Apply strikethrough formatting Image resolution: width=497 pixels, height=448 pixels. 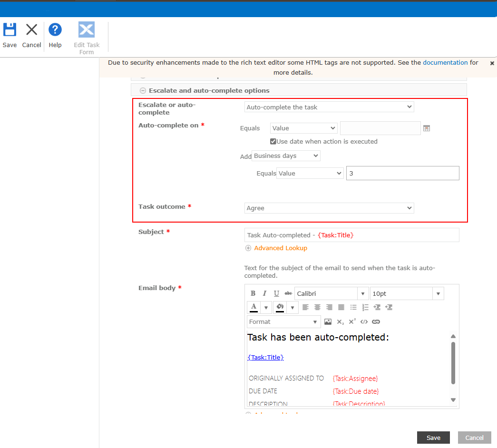(288, 293)
